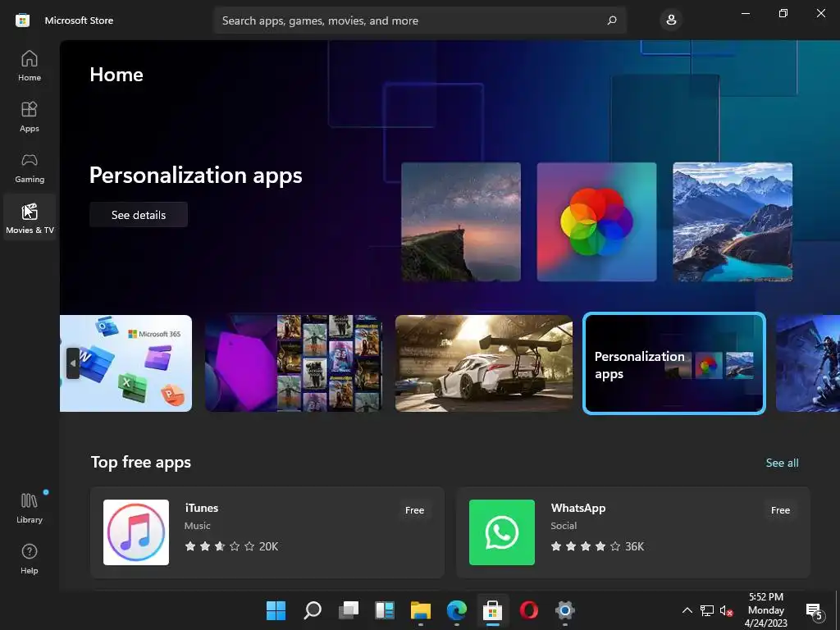
Task: Select the Personalization apps carousel card
Action: click(674, 363)
